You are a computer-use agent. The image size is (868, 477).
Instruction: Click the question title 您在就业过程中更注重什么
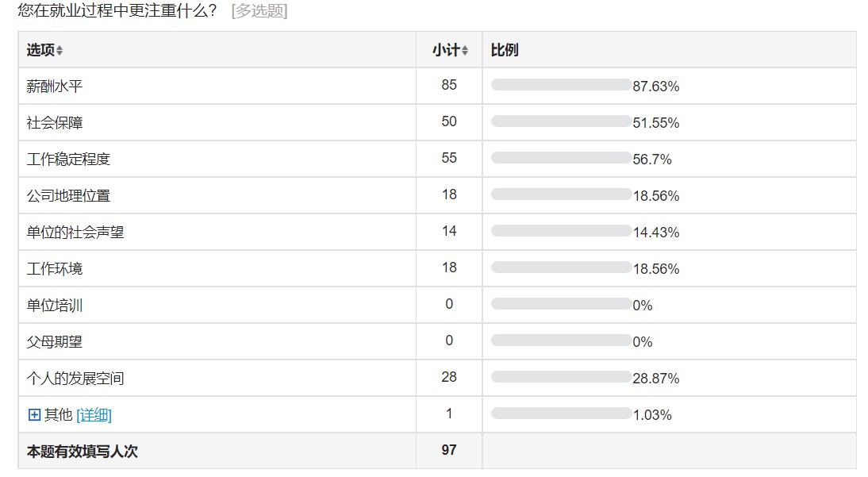(117, 11)
